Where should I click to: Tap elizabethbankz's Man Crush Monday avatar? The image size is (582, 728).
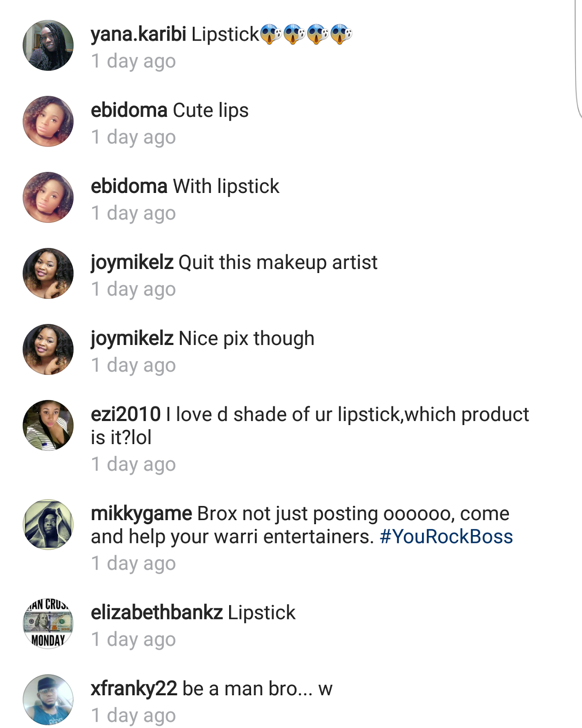click(48, 623)
